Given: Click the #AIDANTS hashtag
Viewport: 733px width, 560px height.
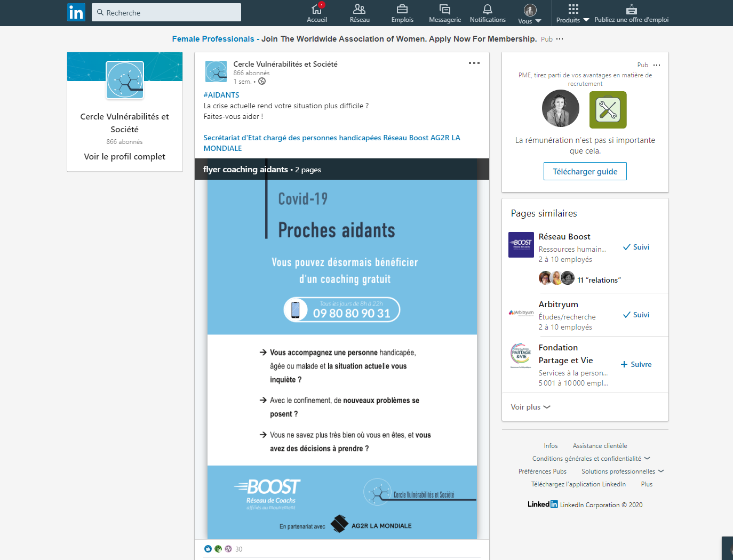Looking at the screenshot, I should (221, 95).
